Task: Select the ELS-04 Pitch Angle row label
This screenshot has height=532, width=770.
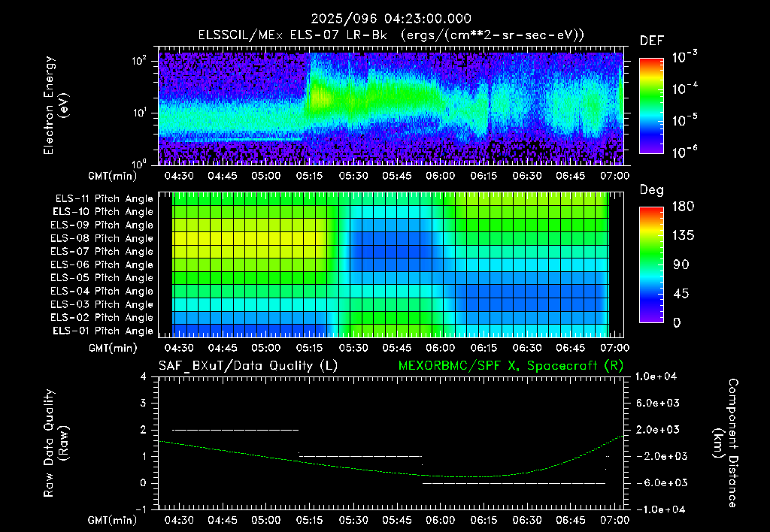Action: tap(102, 291)
